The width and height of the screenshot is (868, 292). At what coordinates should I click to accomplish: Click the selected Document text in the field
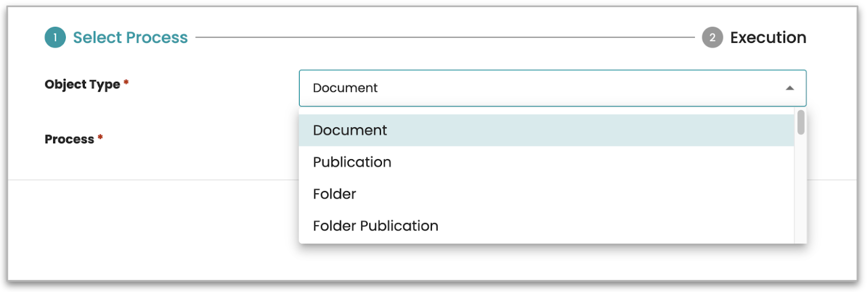pos(345,88)
